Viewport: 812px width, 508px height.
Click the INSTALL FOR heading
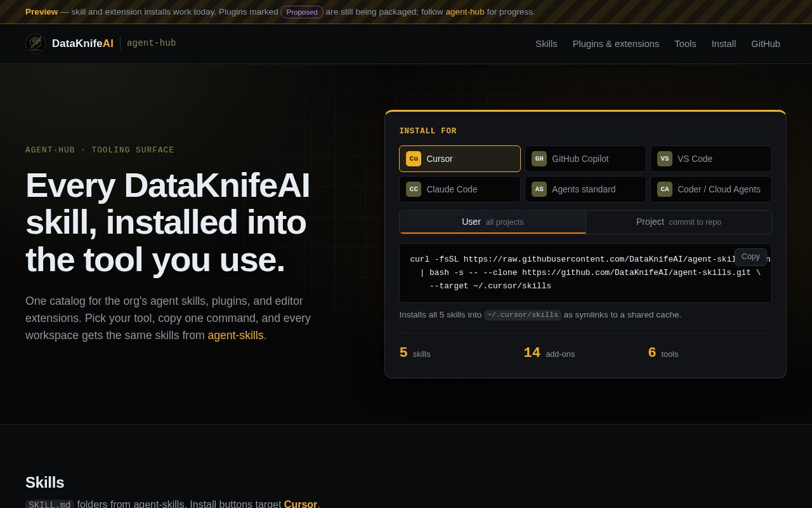(x=428, y=131)
